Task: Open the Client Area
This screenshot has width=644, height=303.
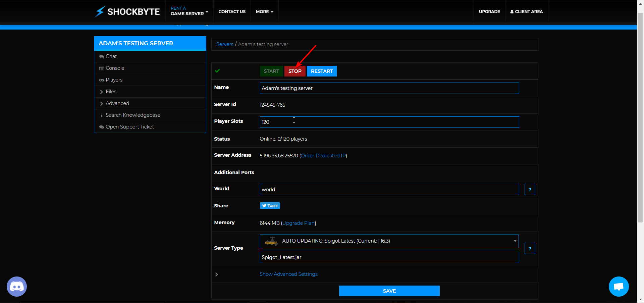Action: click(527, 12)
